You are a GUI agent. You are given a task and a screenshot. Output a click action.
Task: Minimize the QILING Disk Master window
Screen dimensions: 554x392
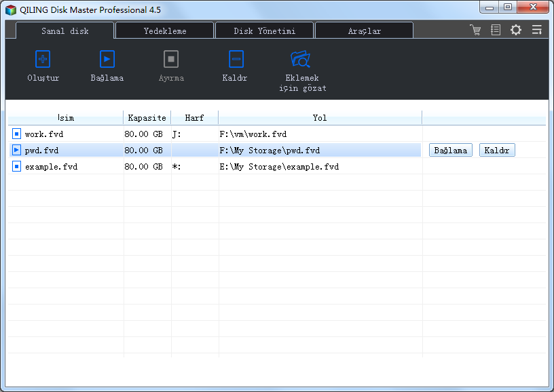(490, 7)
